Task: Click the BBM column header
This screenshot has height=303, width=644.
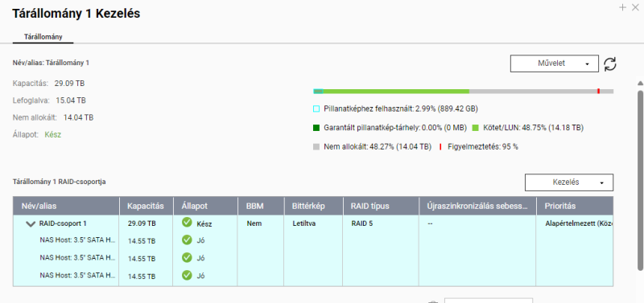Action: pyautogui.click(x=261, y=207)
